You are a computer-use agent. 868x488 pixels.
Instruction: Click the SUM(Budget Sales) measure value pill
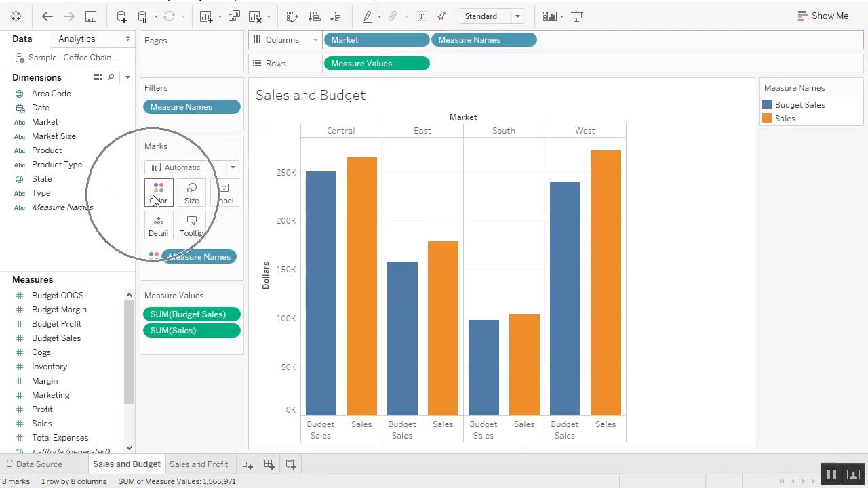192,314
